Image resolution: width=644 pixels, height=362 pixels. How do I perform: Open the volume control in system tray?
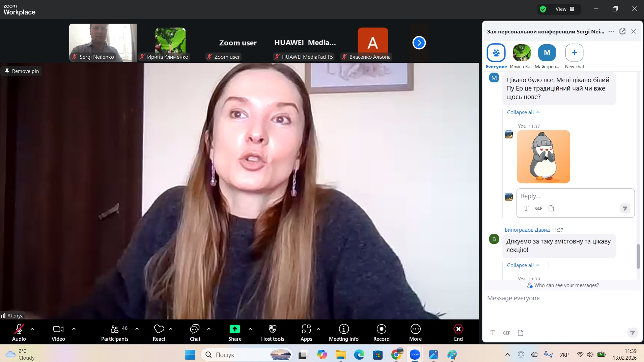(x=590, y=355)
